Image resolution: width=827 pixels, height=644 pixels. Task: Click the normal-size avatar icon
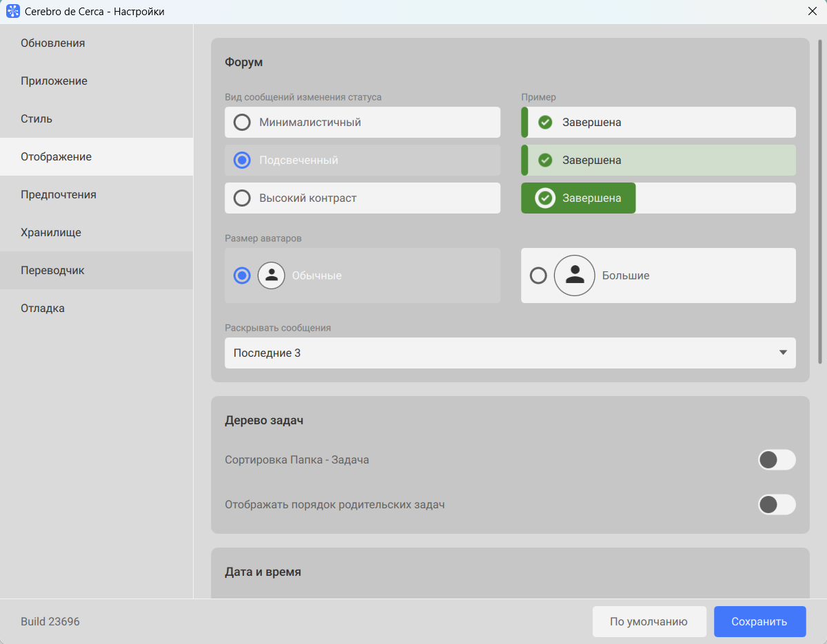click(x=272, y=276)
